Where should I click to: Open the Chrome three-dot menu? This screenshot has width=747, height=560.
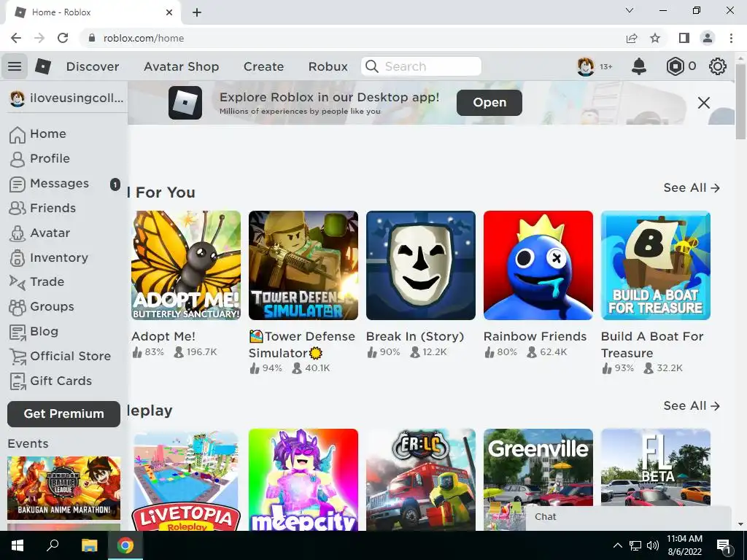pyautogui.click(x=731, y=38)
